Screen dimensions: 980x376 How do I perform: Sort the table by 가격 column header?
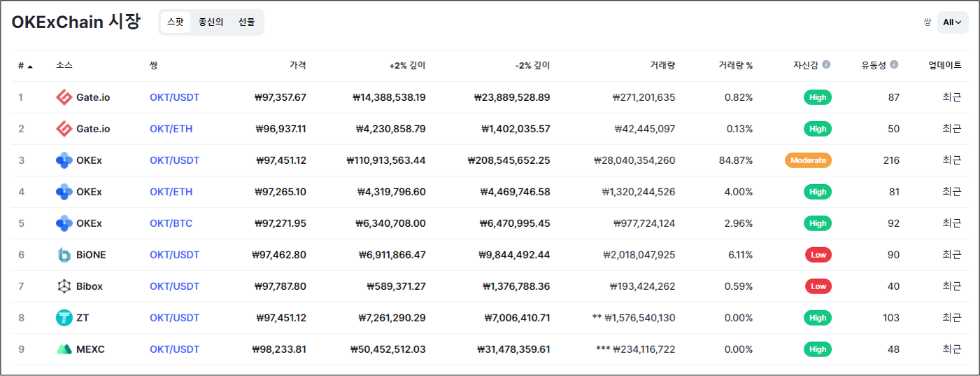(x=297, y=66)
